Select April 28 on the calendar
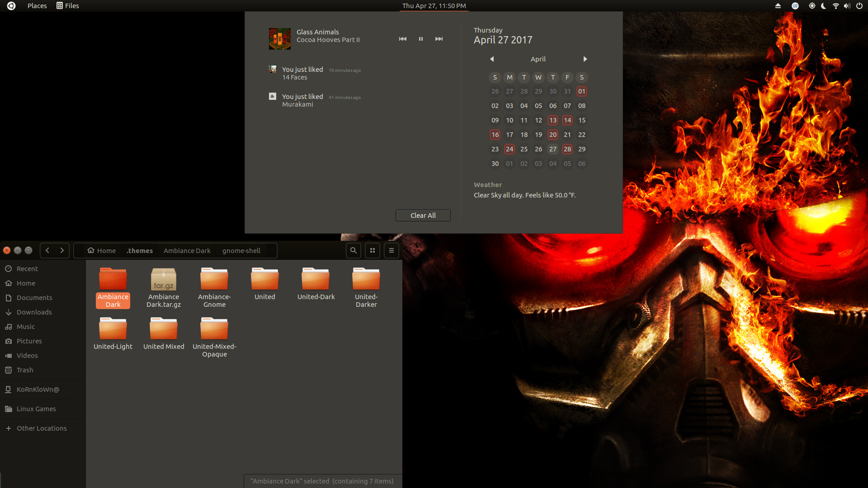 pyautogui.click(x=567, y=149)
